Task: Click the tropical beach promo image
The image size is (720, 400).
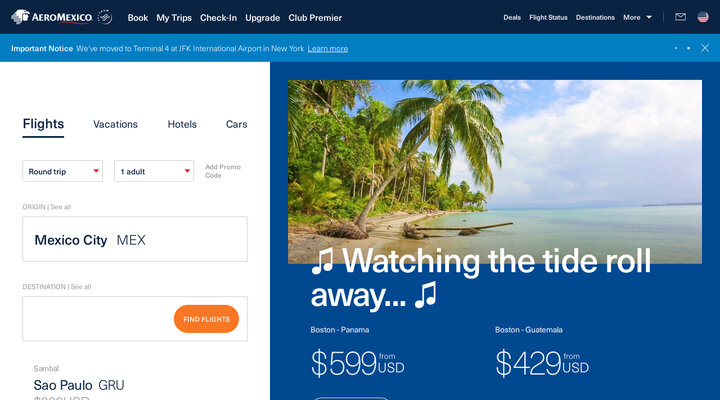Action: click(x=495, y=172)
